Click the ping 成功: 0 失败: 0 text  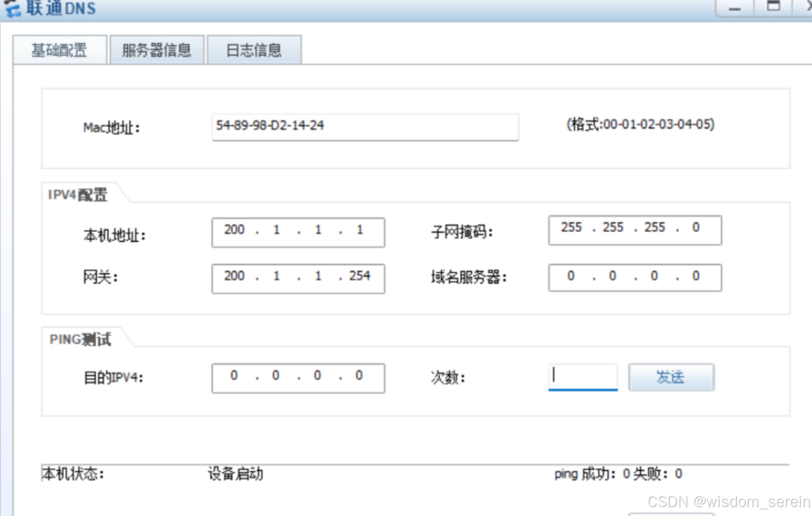(x=618, y=474)
